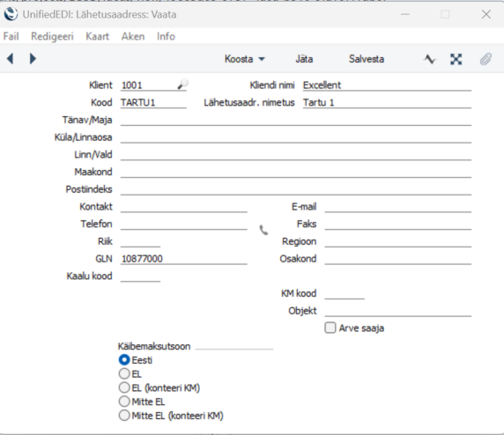Open the attachments paperclip icon
This screenshot has height=435, width=504.
click(x=486, y=59)
